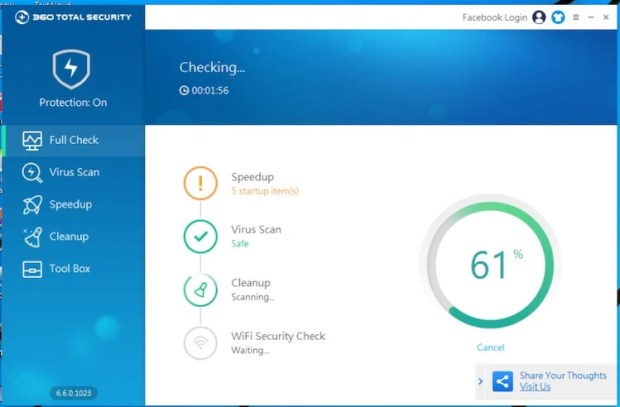The width and height of the screenshot is (620, 407).
Task: Click the Cleanup broom icon in sidebar
Action: click(32, 237)
